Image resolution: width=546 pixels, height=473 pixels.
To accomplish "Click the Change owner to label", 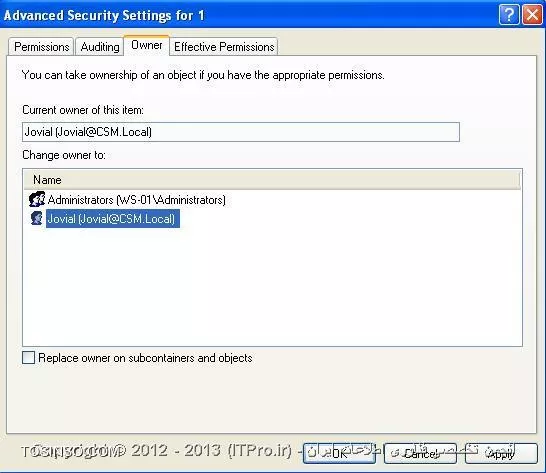I will point(64,155).
